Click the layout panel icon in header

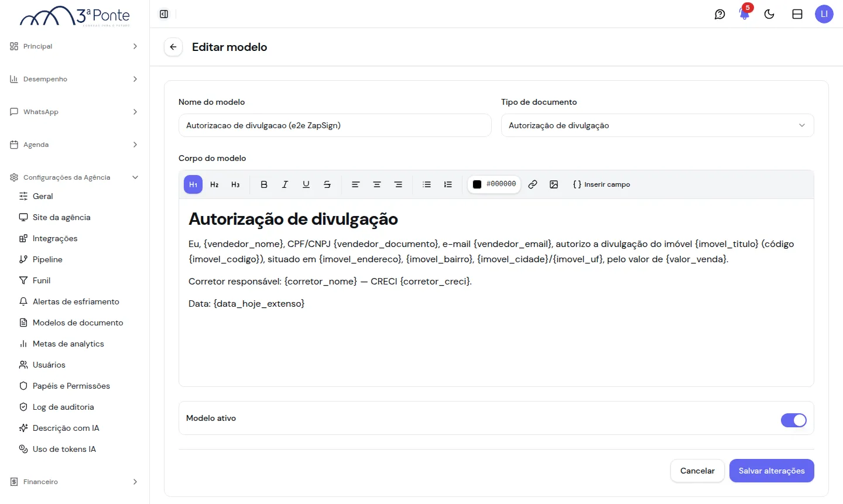(797, 14)
